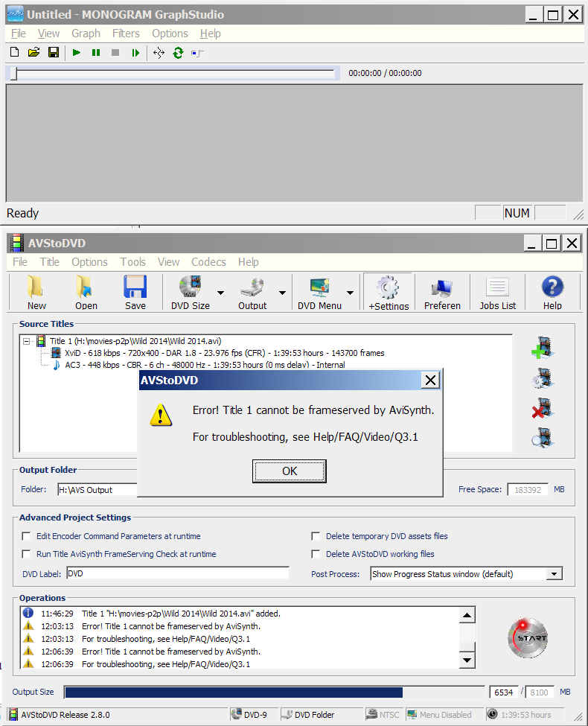
Task: Enable Delete temporary DVD assets files
Action: (316, 536)
